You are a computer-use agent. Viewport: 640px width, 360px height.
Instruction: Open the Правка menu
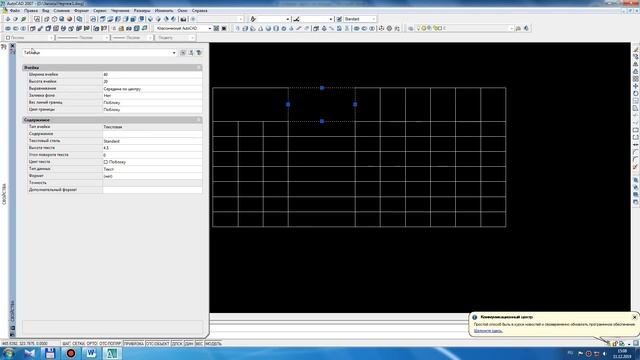click(x=31, y=11)
